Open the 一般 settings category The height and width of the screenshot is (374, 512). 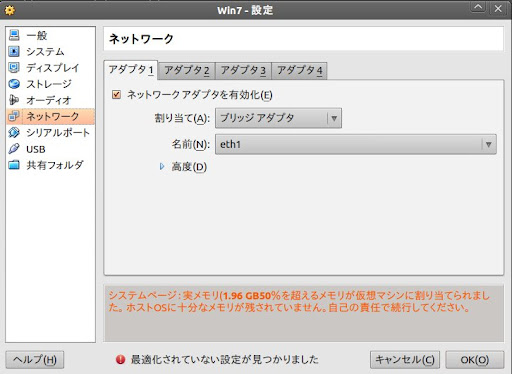pos(50,35)
